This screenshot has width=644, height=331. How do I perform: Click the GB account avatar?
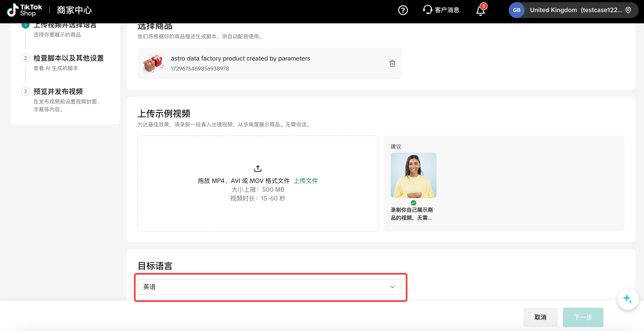pyautogui.click(x=516, y=10)
